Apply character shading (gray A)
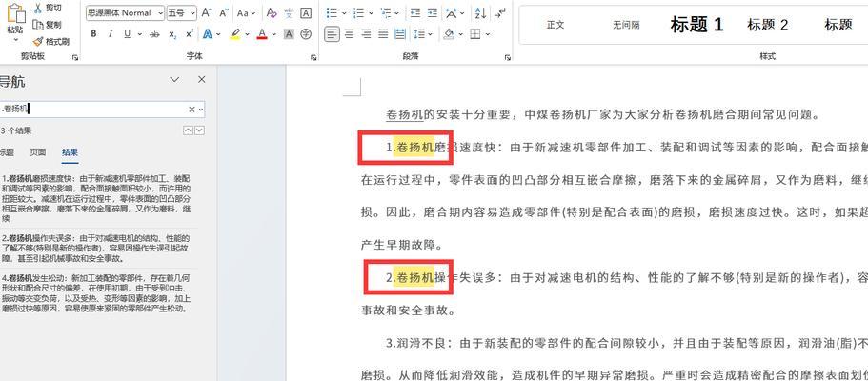This screenshot has width=868, height=381. (289, 34)
